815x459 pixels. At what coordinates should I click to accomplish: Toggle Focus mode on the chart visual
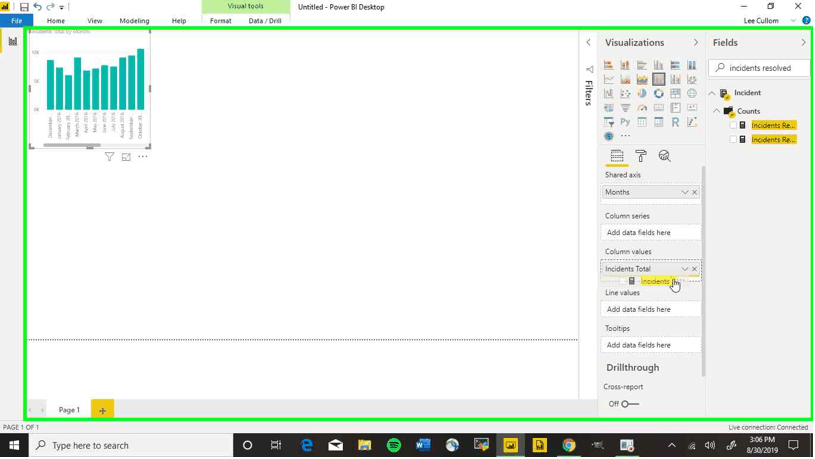(x=126, y=157)
